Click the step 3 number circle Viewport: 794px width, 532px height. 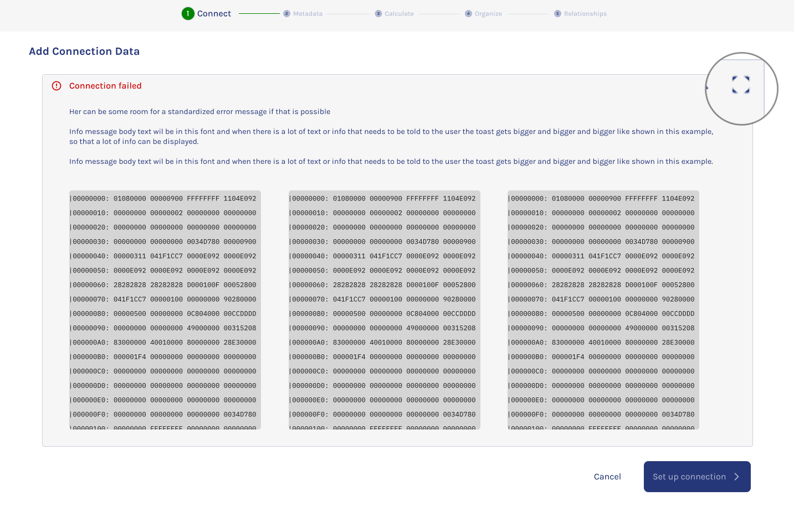coord(378,14)
